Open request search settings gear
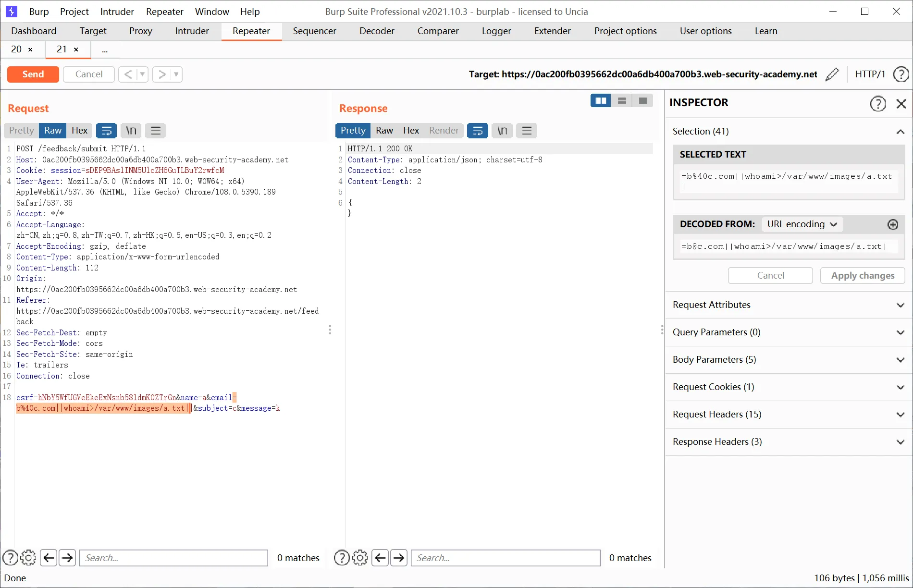 (x=28, y=558)
